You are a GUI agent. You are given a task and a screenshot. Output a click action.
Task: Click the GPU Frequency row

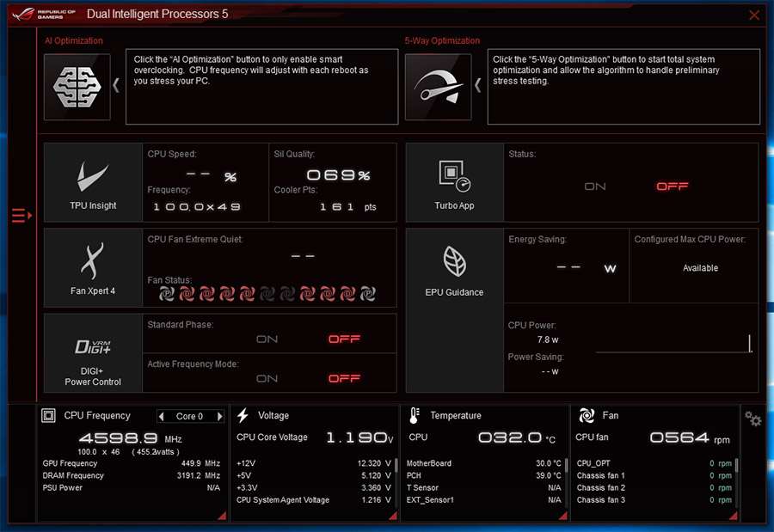(x=132, y=463)
